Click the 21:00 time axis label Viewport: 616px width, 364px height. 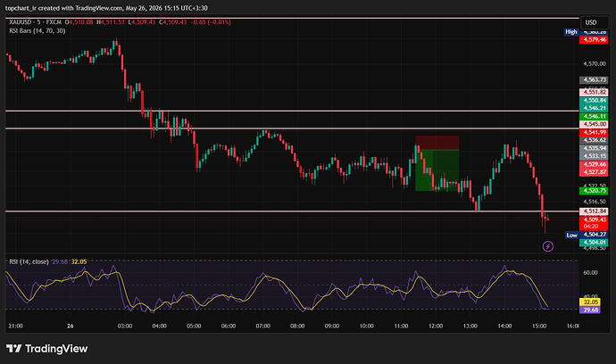point(15,326)
